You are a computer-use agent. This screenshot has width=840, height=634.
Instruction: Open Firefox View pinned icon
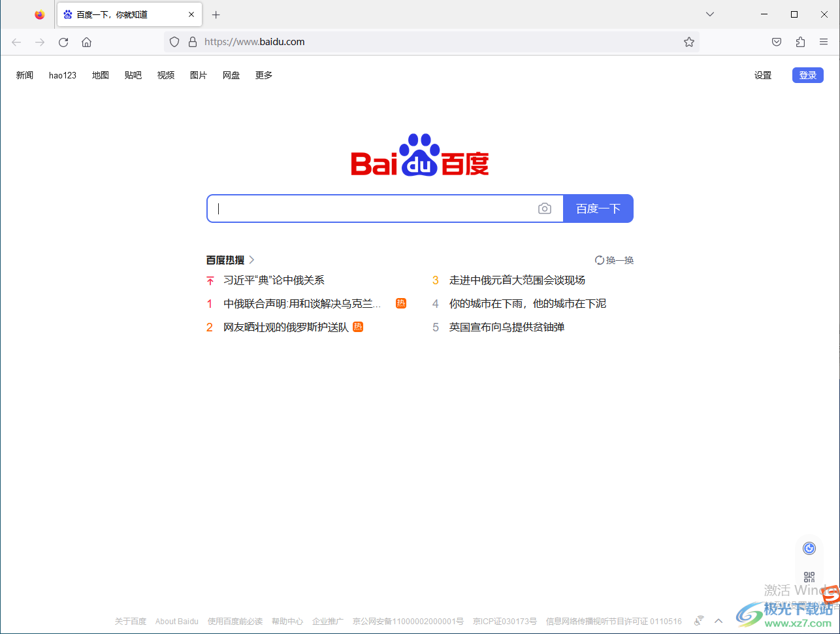tap(40, 14)
